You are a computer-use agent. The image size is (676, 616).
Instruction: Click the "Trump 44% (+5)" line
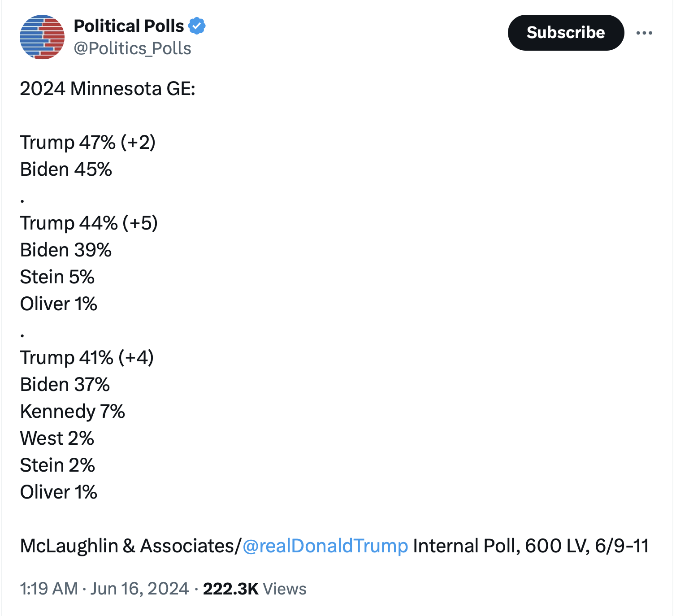pyautogui.click(x=89, y=223)
